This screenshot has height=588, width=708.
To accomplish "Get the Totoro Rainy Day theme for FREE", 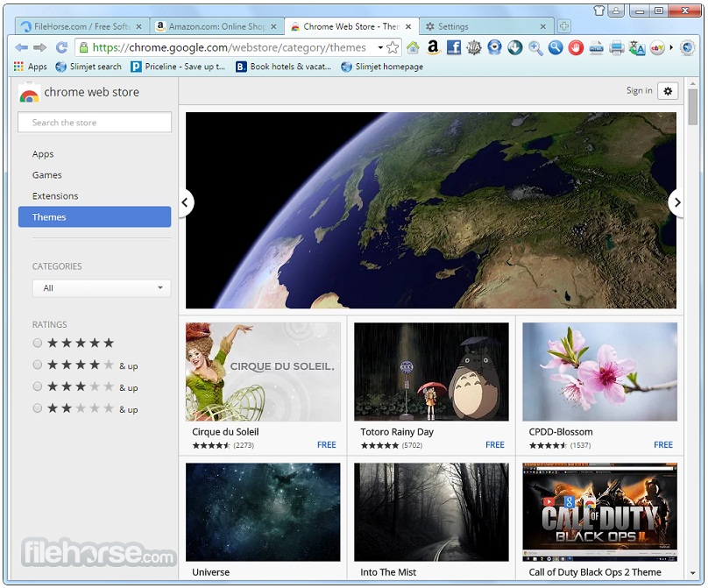I will [x=494, y=445].
